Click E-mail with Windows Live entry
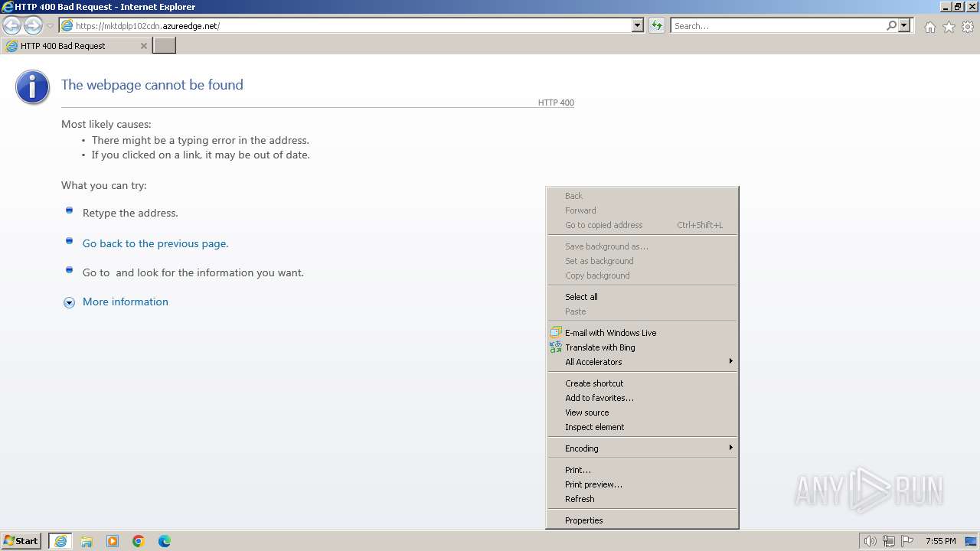Screen dimensions: 980x551 [642, 333]
